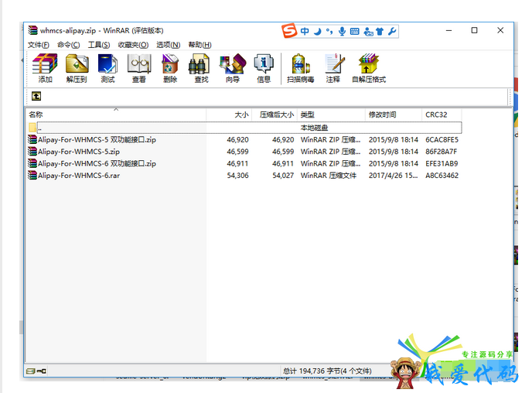Click the Sogou user account icon
The width and height of the screenshot is (532, 393).
click(368, 32)
